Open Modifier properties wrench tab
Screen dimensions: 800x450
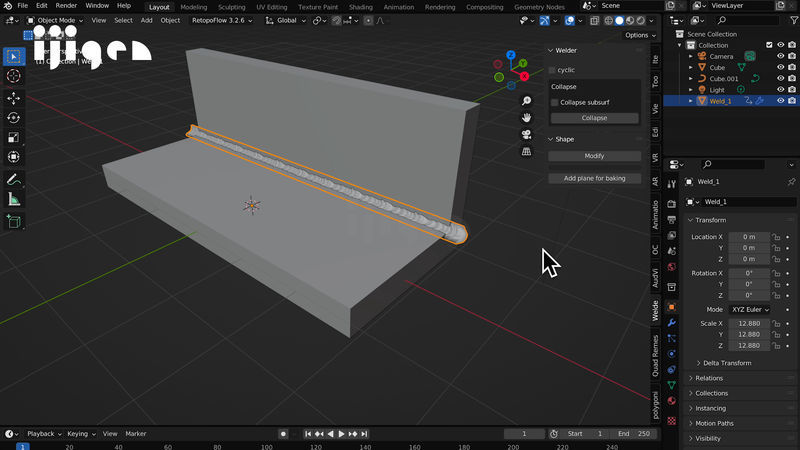(672, 322)
